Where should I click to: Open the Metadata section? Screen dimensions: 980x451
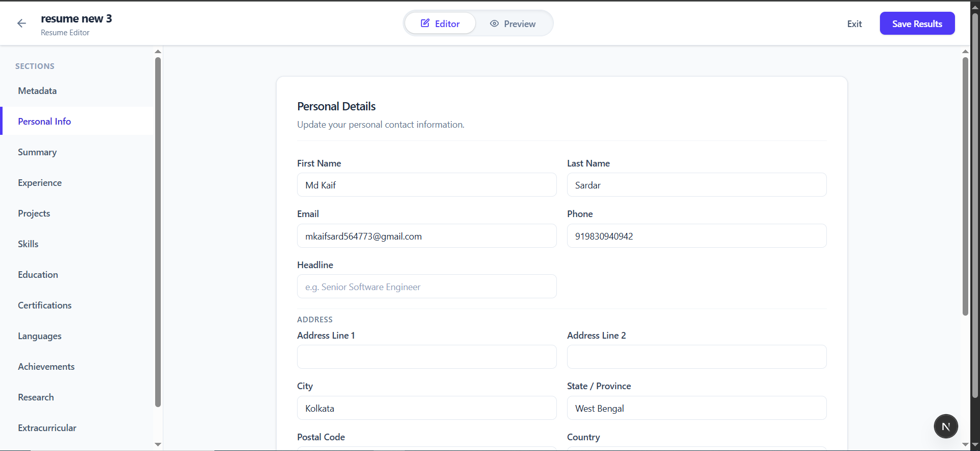coord(37,90)
